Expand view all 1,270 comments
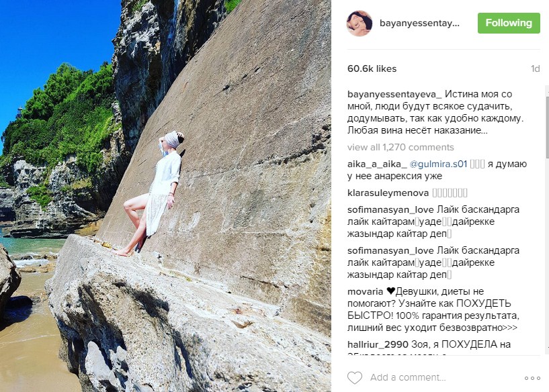This screenshot has width=549, height=392. tap(400, 147)
